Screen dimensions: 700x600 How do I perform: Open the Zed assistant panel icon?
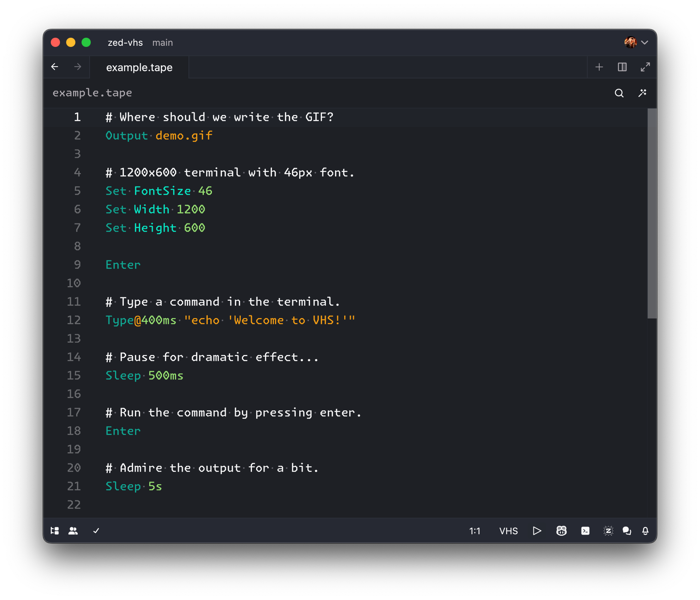(x=608, y=531)
